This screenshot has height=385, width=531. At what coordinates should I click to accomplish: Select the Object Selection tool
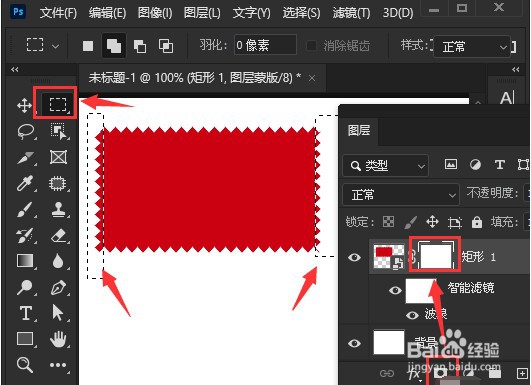tap(59, 131)
